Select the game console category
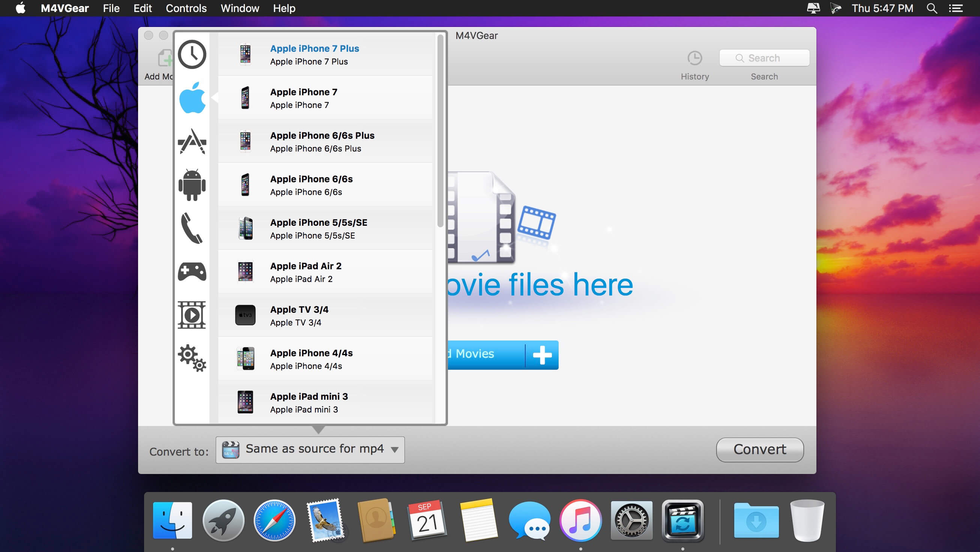 [x=192, y=271]
